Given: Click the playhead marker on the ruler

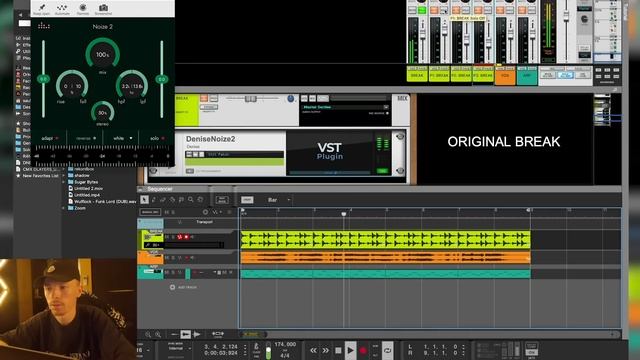Looking at the screenshot, I should click(x=344, y=214).
